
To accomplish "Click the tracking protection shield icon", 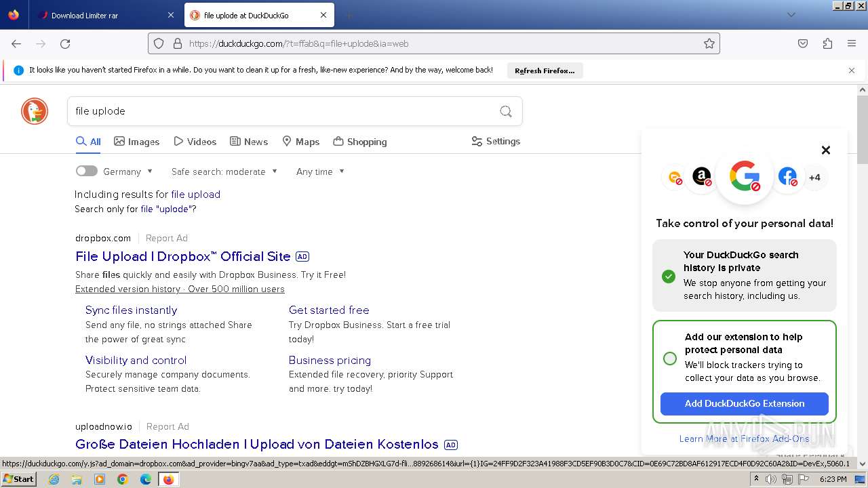I will pos(159,43).
